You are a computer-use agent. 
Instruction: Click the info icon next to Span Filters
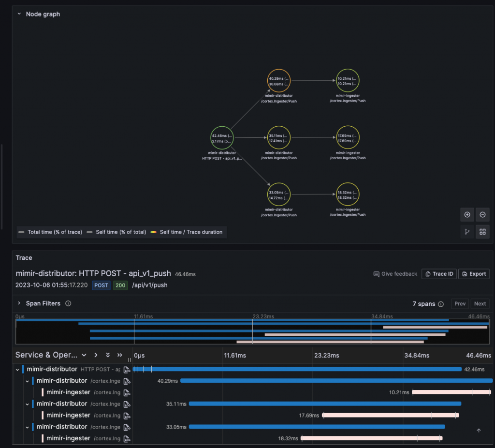[68, 303]
